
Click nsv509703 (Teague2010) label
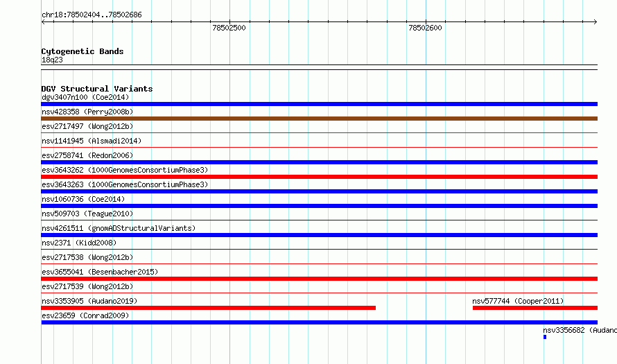[87, 214]
